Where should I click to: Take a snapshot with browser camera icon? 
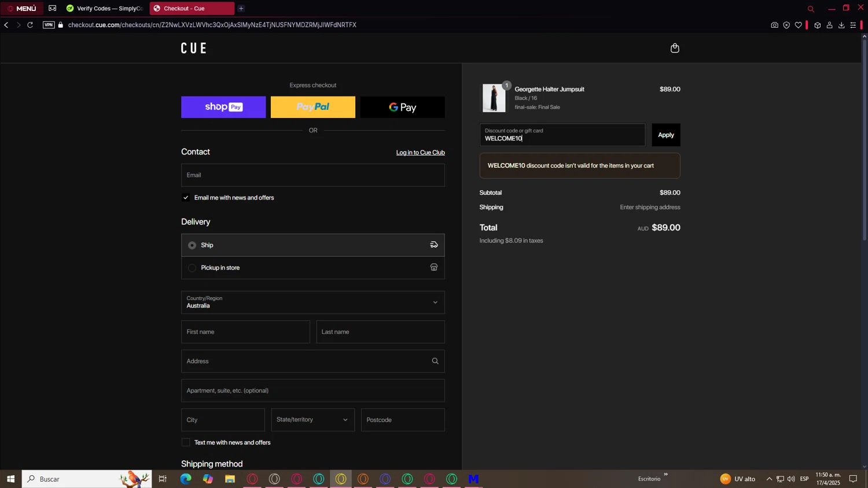tap(774, 25)
